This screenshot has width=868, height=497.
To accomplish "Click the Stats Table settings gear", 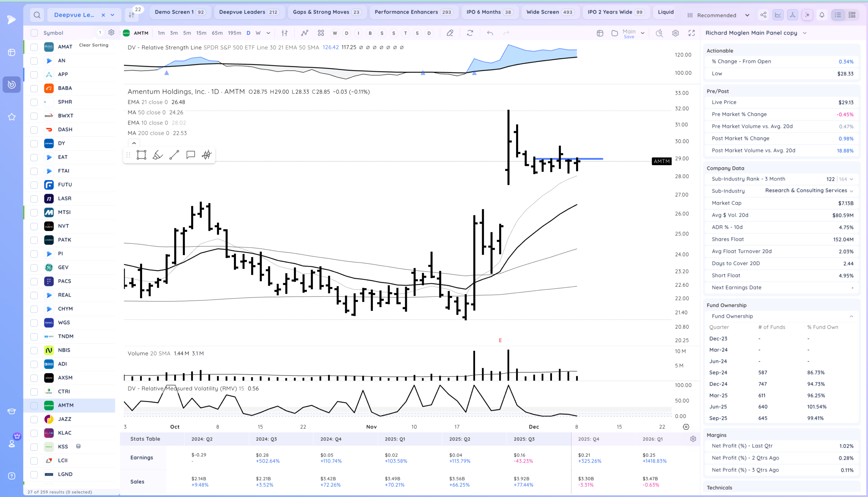I will tap(693, 439).
